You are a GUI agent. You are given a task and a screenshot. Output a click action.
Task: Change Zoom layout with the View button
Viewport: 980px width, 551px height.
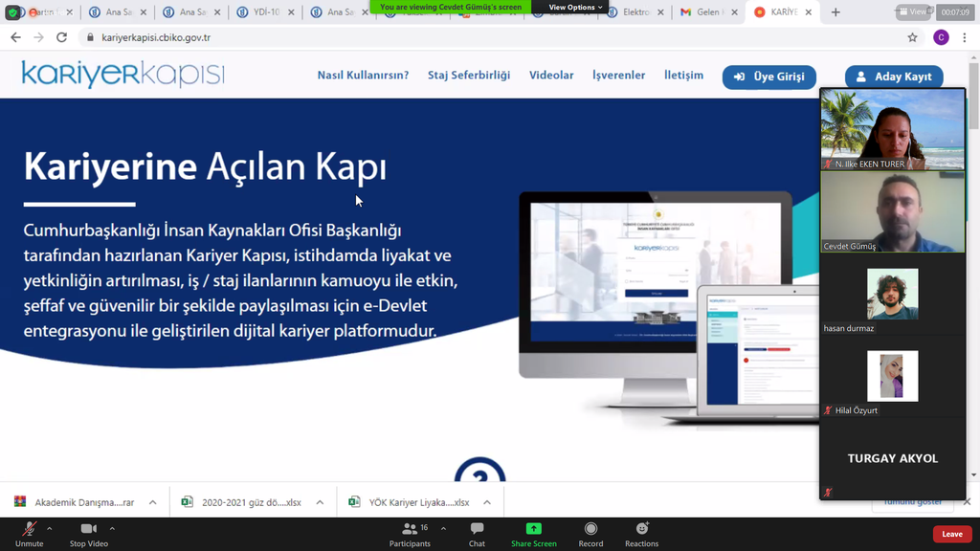pos(913,11)
